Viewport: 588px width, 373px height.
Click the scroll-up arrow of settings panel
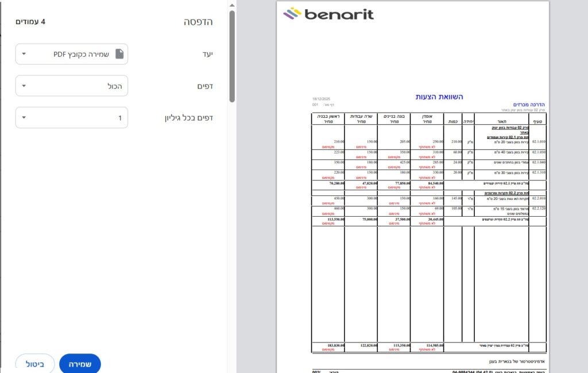point(231,5)
